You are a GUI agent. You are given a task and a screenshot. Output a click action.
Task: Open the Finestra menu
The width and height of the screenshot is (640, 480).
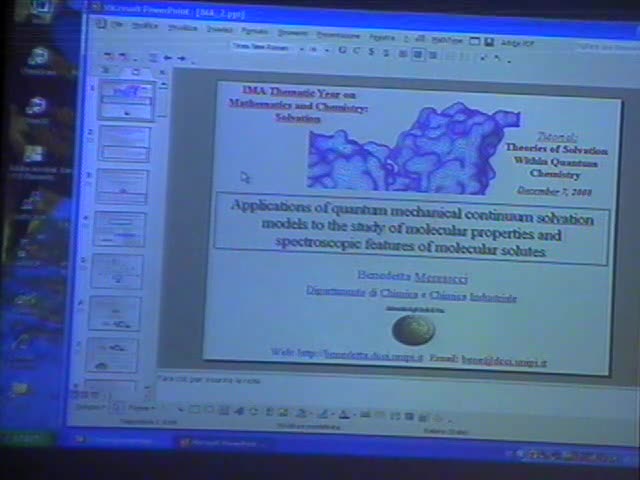[382, 38]
